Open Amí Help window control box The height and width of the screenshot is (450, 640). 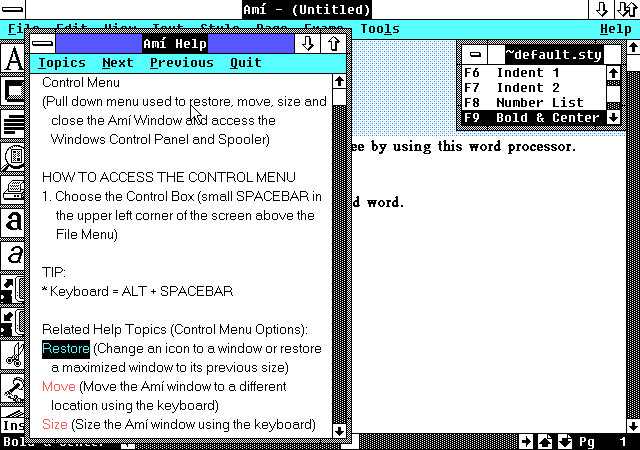(x=42, y=43)
